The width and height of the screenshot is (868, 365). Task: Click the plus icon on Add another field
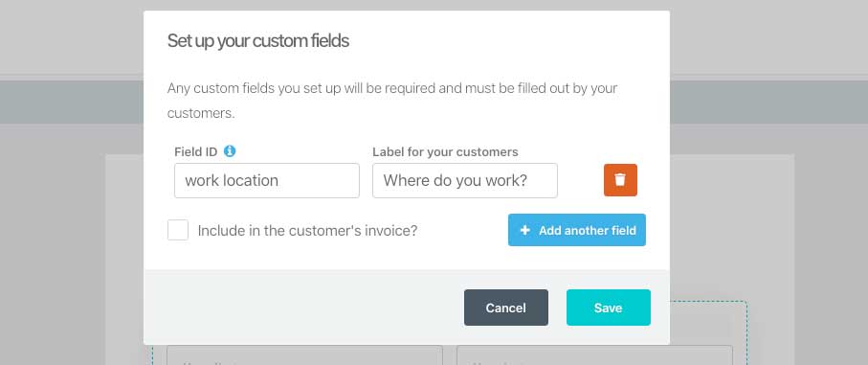524,231
